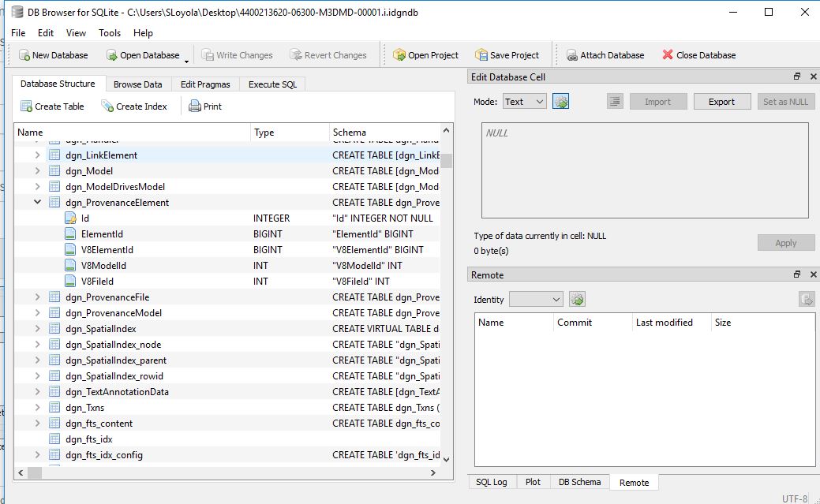Viewport: 820px width, 504px height.
Task: Click Write Changes in toolbar
Action: (237, 55)
